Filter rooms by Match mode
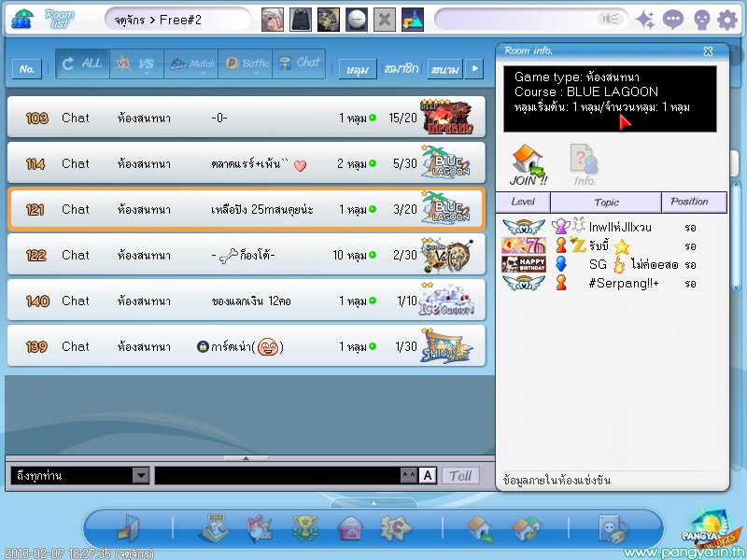This screenshot has width=747, height=560. point(191,63)
